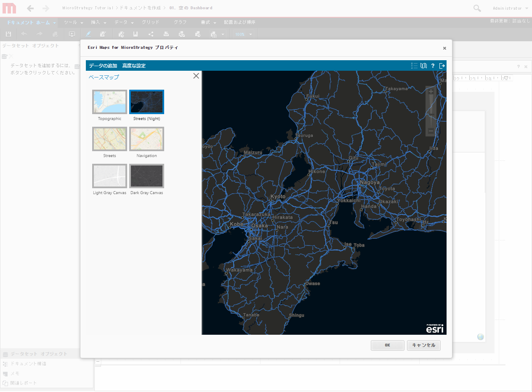Click the キャンセル button
Viewport: 532px width, 392px height.
pyautogui.click(x=423, y=345)
